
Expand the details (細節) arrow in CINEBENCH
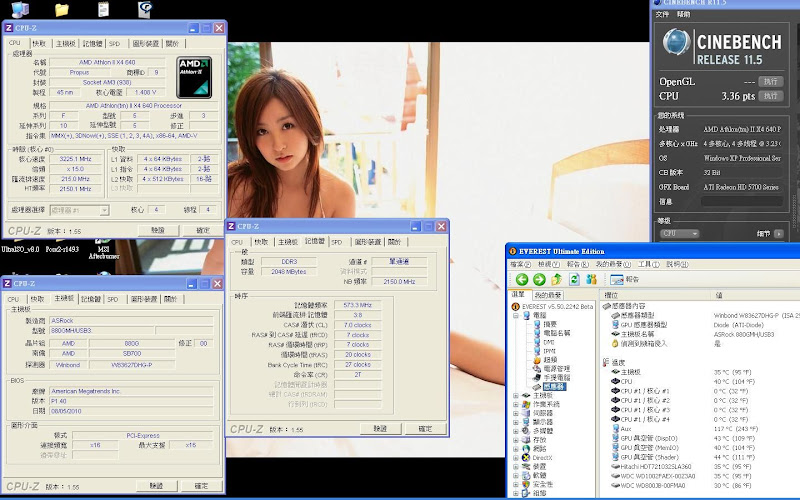(778, 233)
